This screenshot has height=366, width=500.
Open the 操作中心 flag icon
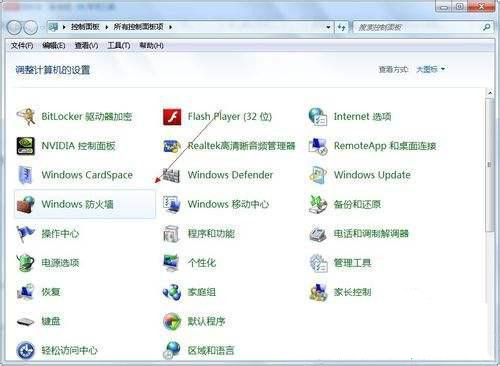tap(26, 234)
